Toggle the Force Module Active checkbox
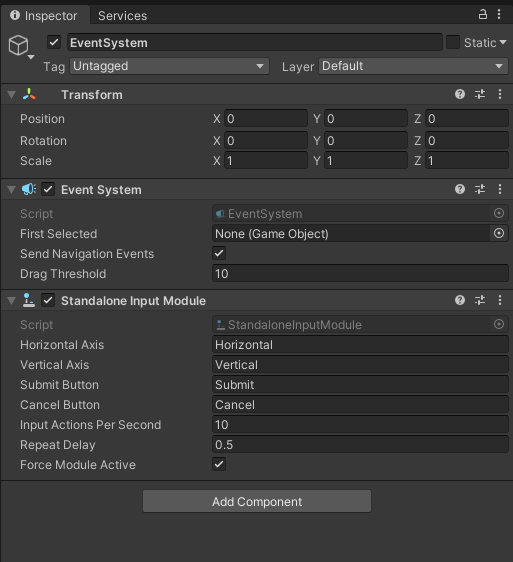This screenshot has width=513, height=562. 219,465
